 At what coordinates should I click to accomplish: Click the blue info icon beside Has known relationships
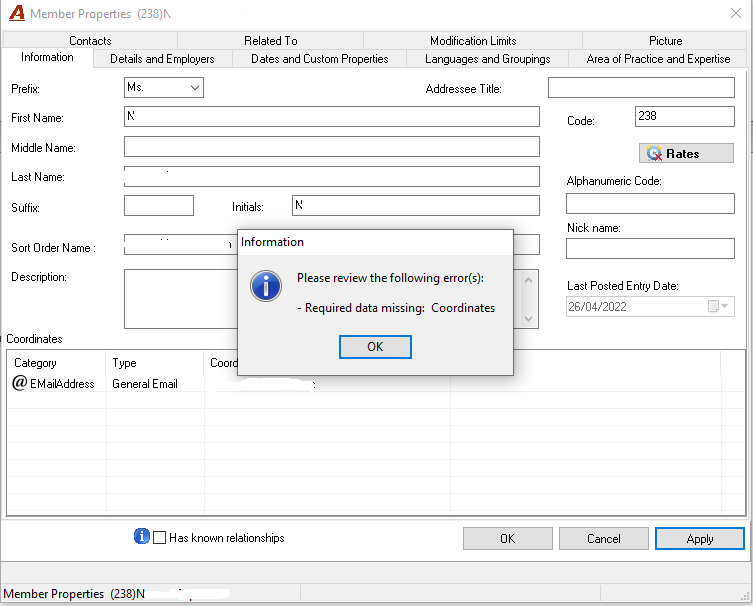coord(141,536)
